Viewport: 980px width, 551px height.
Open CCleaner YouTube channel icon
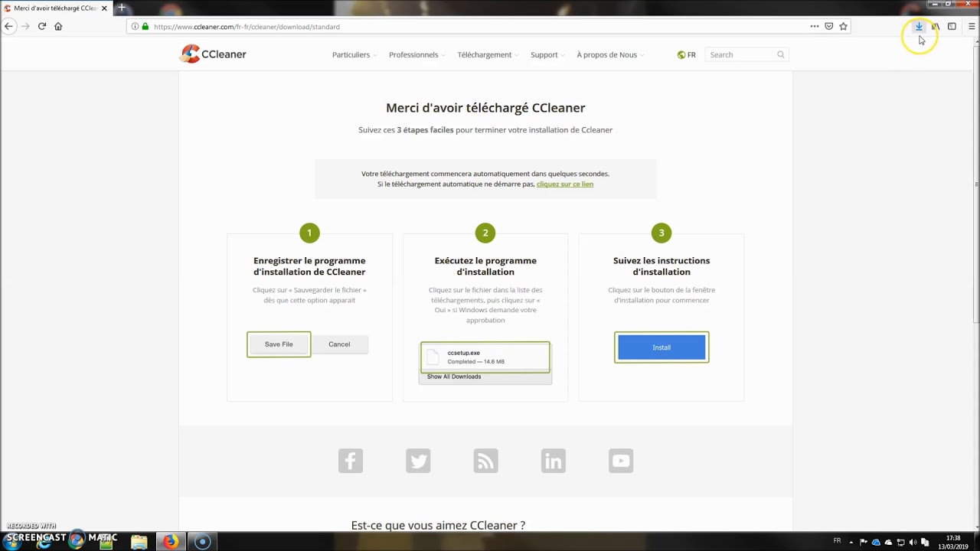click(x=621, y=461)
